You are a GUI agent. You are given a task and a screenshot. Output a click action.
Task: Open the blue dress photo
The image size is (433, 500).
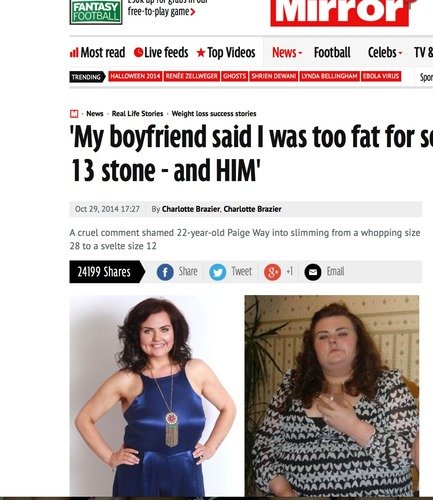(x=155, y=395)
